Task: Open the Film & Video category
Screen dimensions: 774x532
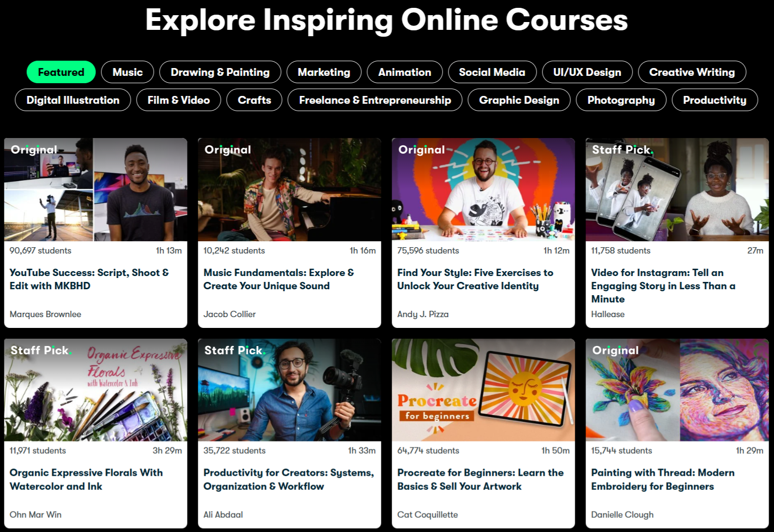Action: (x=179, y=100)
